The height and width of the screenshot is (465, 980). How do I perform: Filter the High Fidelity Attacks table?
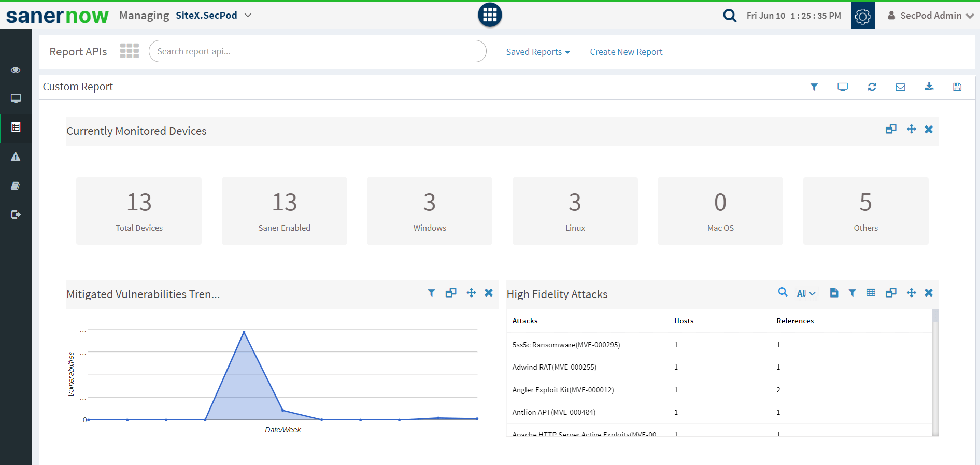852,293
